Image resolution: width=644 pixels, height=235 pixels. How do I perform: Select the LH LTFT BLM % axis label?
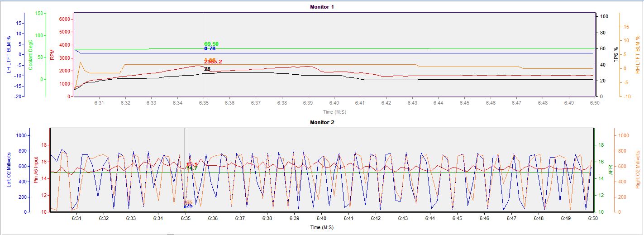pyautogui.click(x=9, y=54)
